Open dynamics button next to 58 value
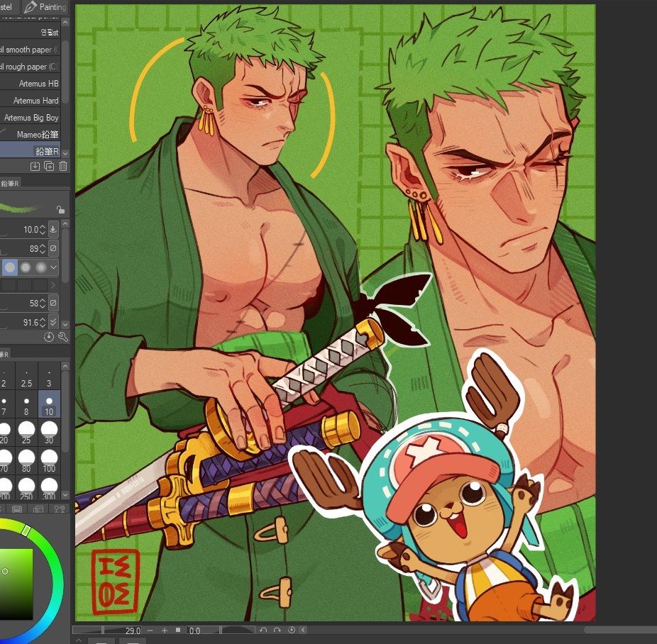This screenshot has width=657, height=644. coord(53,303)
